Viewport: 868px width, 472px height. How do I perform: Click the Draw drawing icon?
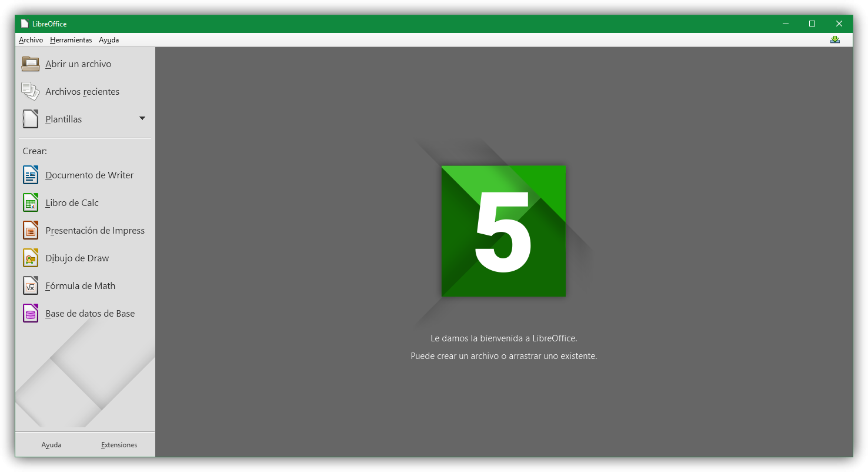point(31,258)
